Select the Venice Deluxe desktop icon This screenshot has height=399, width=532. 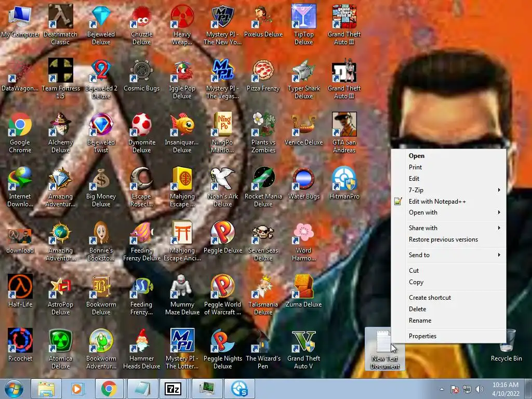click(x=303, y=129)
